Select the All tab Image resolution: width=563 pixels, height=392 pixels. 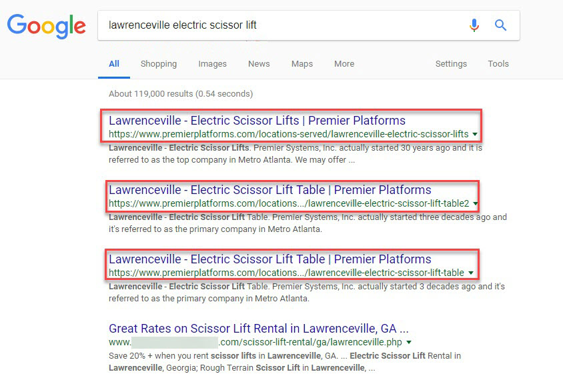click(x=114, y=64)
